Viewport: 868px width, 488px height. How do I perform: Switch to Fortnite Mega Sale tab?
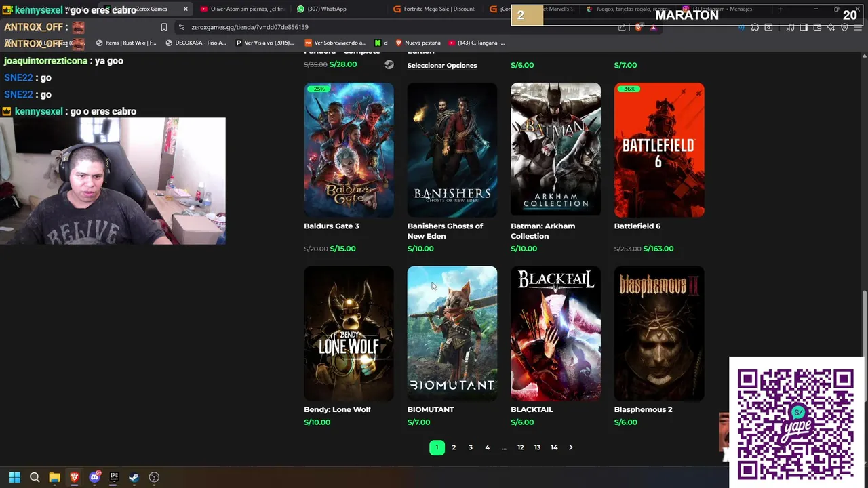[x=434, y=9]
